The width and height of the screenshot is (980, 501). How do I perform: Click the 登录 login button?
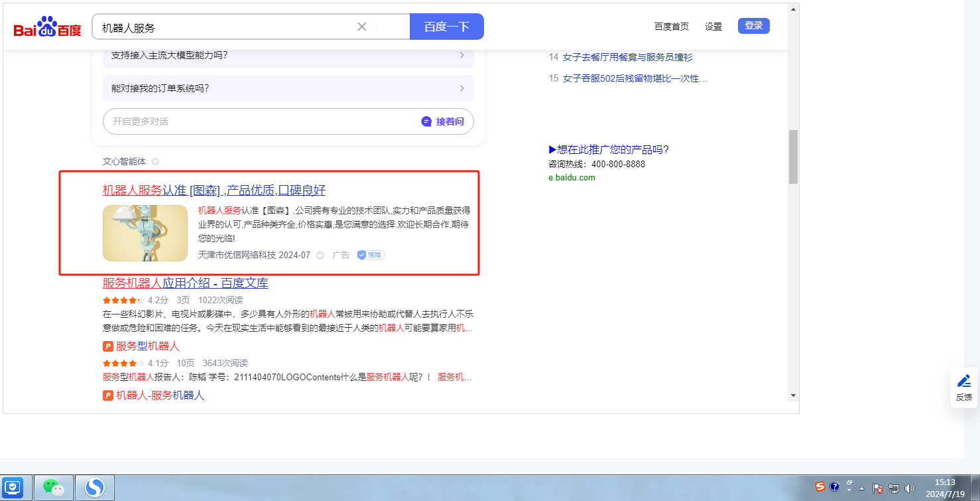pos(754,26)
